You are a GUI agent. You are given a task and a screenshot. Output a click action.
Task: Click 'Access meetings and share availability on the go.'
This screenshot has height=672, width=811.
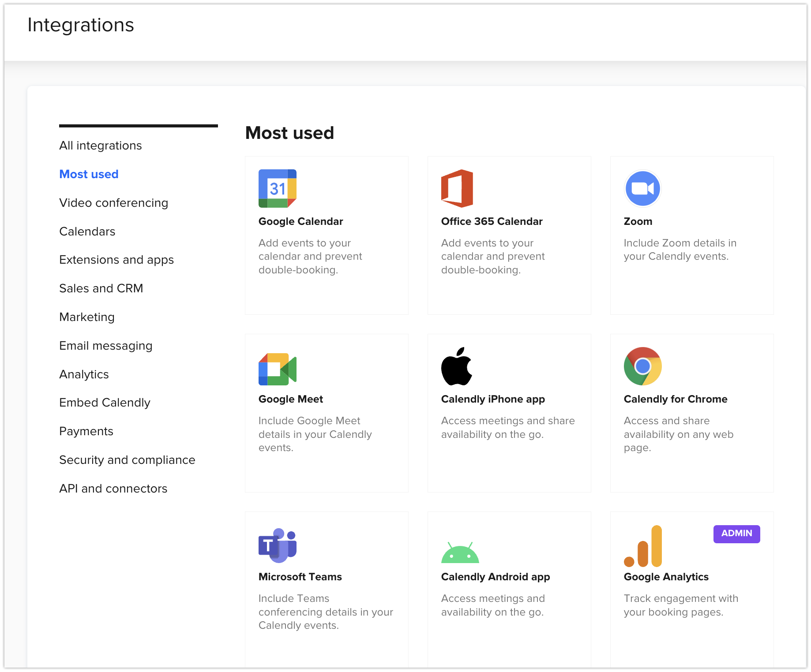click(508, 428)
